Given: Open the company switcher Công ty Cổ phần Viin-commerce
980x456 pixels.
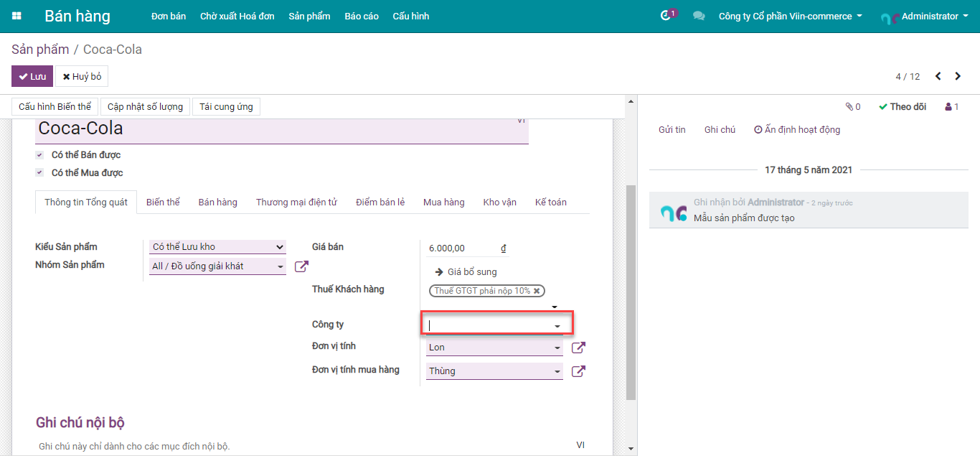Looking at the screenshot, I should click(x=790, y=16).
